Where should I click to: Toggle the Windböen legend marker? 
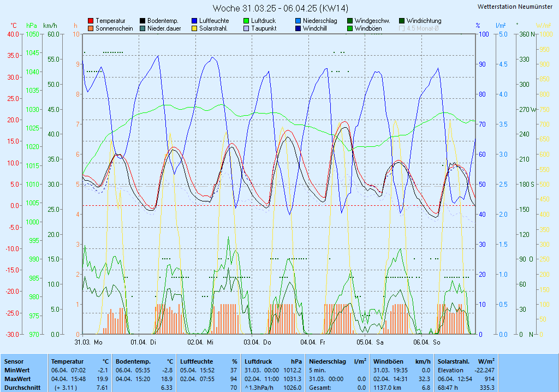[350, 28]
